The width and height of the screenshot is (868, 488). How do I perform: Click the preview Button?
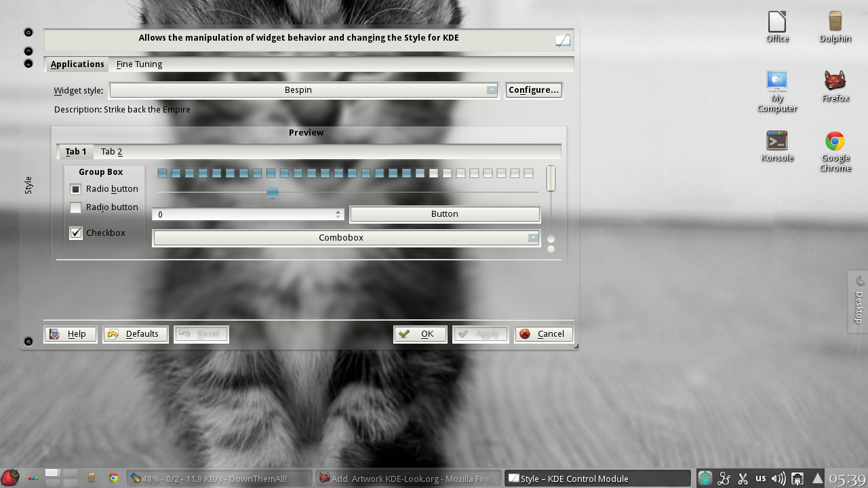(x=445, y=214)
